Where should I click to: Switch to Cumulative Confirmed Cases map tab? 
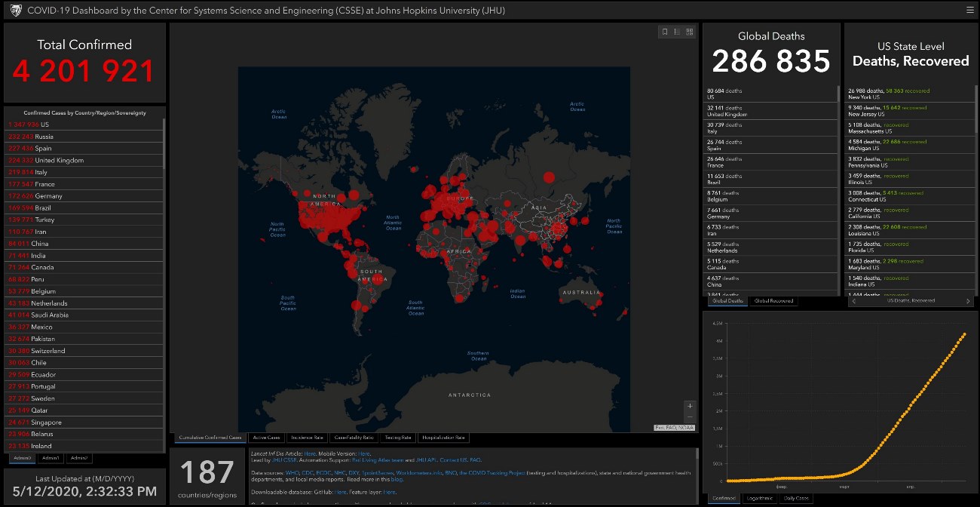(x=210, y=438)
